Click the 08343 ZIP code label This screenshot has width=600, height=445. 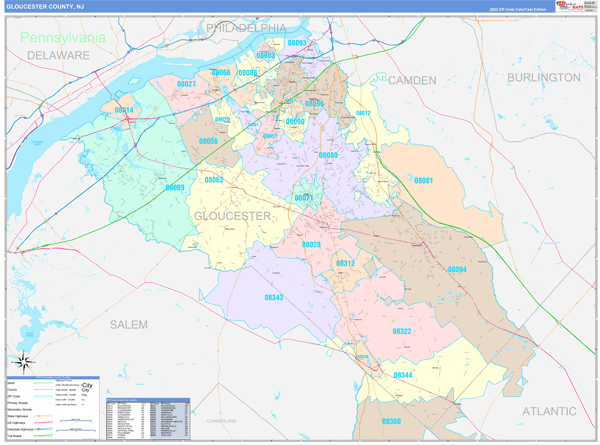274,297
